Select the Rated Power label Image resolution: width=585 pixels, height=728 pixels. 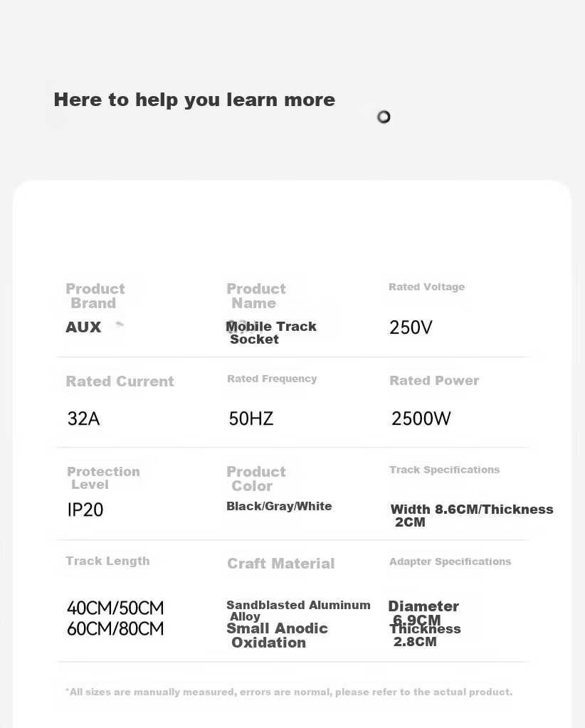coord(434,380)
